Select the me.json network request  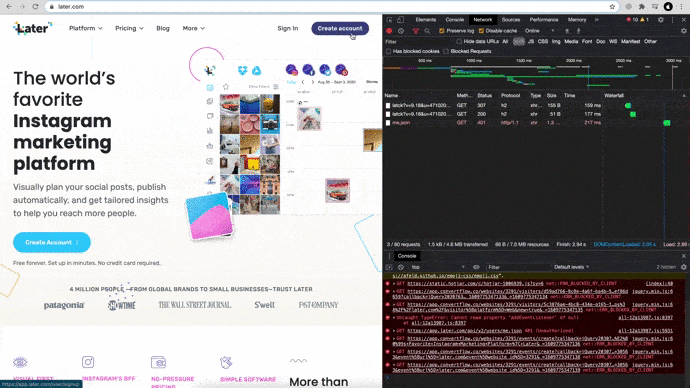[401, 123]
